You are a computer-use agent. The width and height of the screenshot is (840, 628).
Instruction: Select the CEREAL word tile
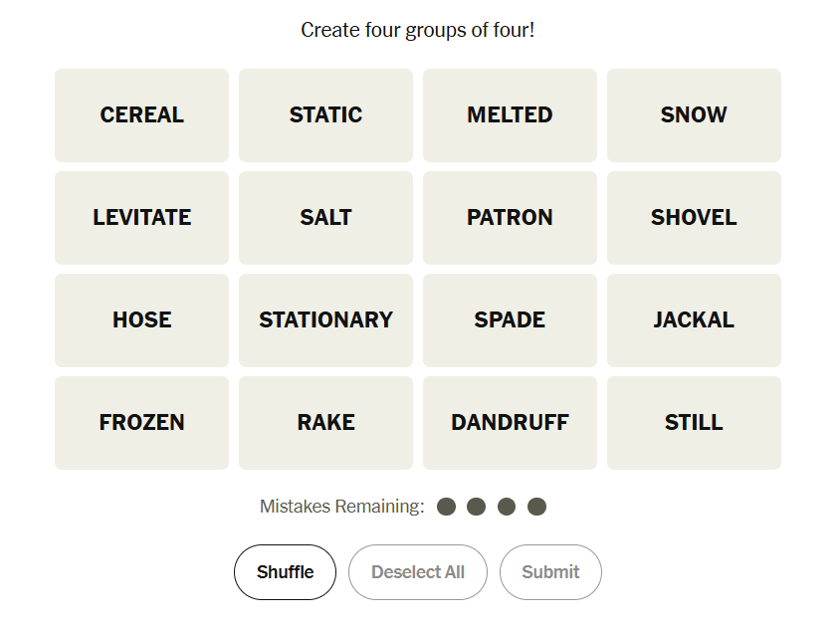[141, 115]
